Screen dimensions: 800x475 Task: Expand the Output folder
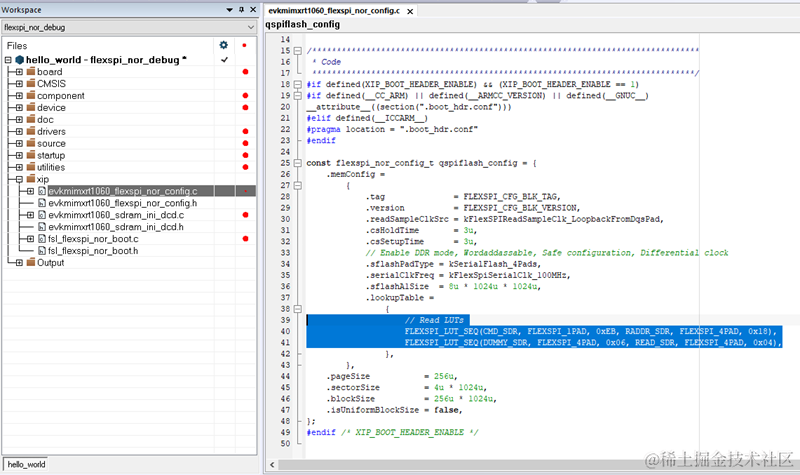[19, 263]
